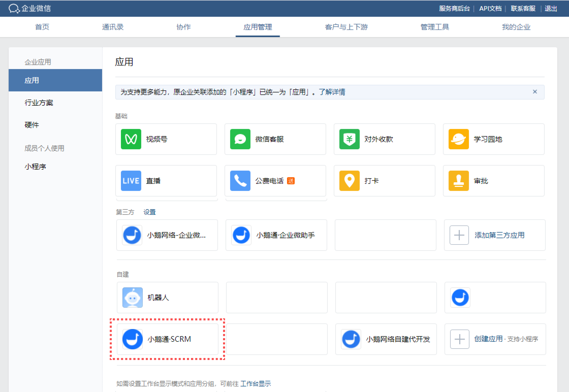Viewport: 569px width, 392px height.
Task: Click the 学习园地 app name
Action: click(x=488, y=139)
